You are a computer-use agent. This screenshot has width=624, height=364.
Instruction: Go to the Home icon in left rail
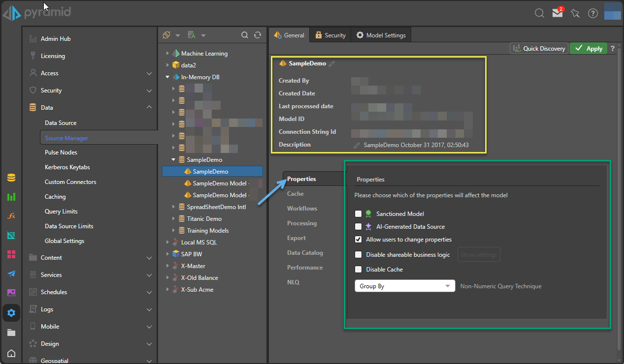tap(11, 353)
